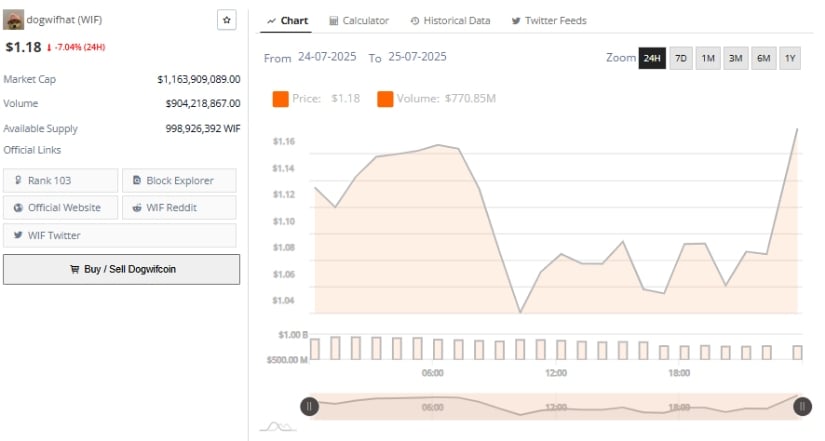The image size is (825, 441).
Task: Open the WIF Twitter link
Action: coord(119,235)
